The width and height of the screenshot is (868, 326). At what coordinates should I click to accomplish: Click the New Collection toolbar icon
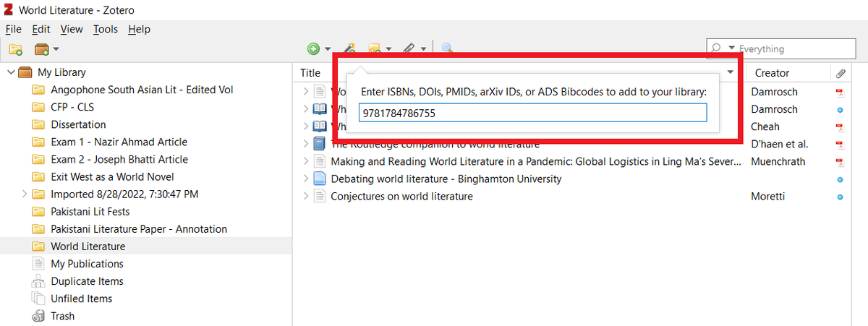(16, 49)
